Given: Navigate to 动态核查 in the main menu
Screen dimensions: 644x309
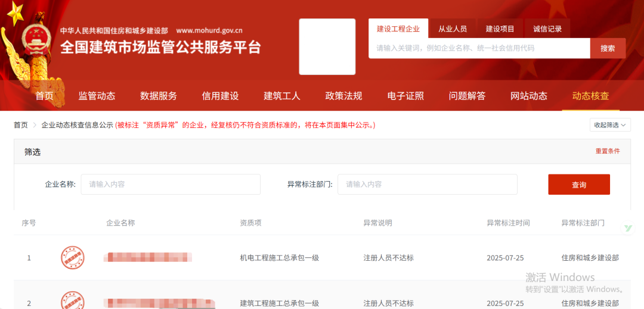Looking at the screenshot, I should (590, 96).
